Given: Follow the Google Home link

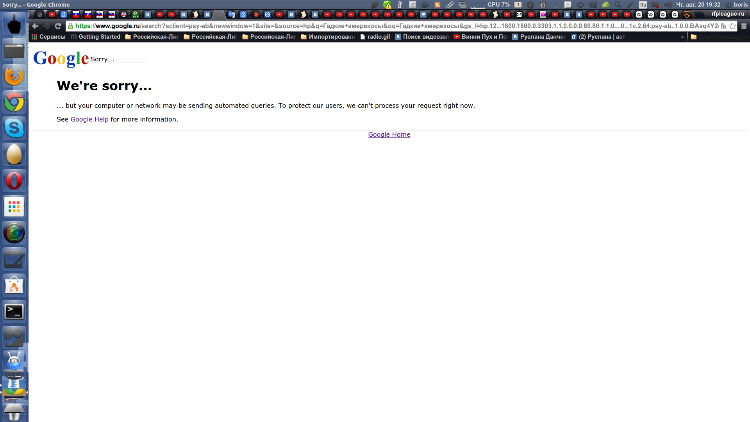Looking at the screenshot, I should tap(389, 134).
